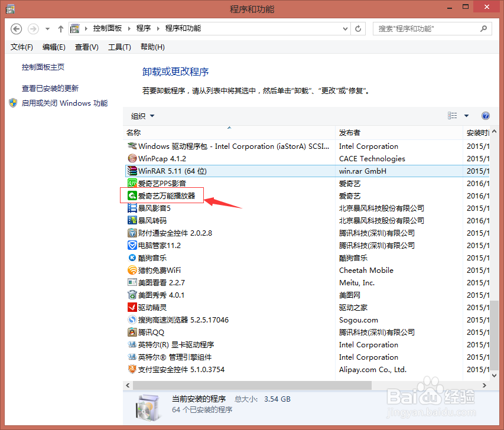This screenshot has width=504, height=430.
Task: Click 程序 in the address breadcrumb
Action: click(x=144, y=28)
